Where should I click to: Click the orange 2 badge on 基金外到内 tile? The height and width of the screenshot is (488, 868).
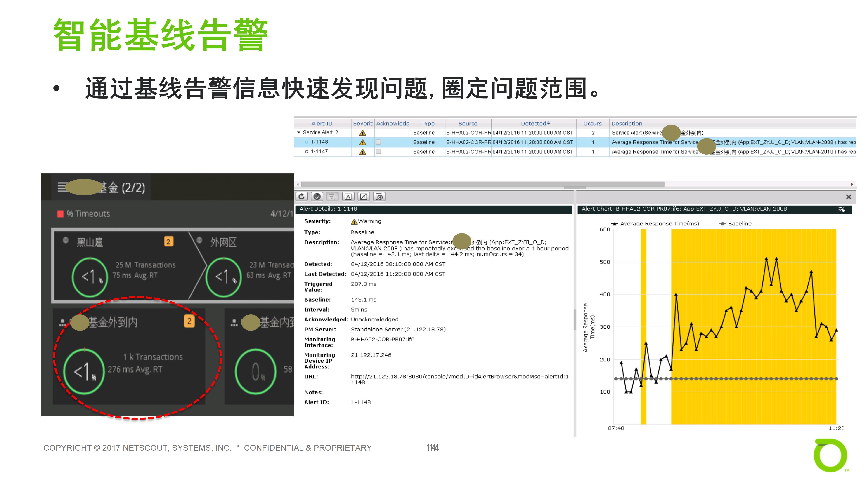tap(189, 321)
